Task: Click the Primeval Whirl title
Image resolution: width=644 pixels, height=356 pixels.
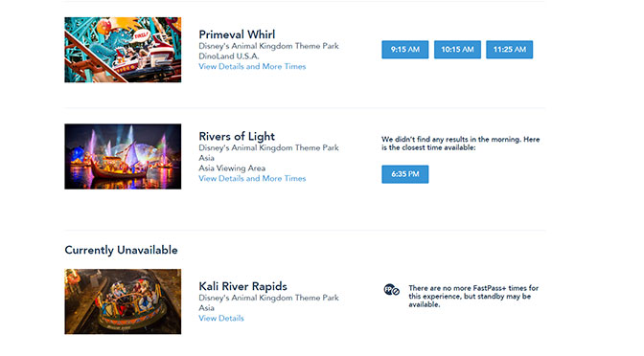Action: coord(237,34)
